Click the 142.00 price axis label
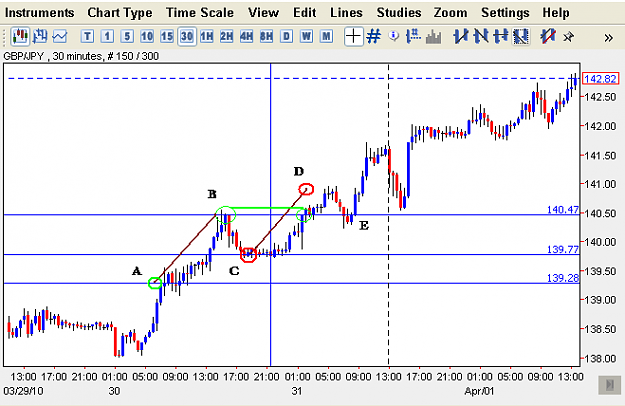The width and height of the screenshot is (625, 406). pos(600,126)
